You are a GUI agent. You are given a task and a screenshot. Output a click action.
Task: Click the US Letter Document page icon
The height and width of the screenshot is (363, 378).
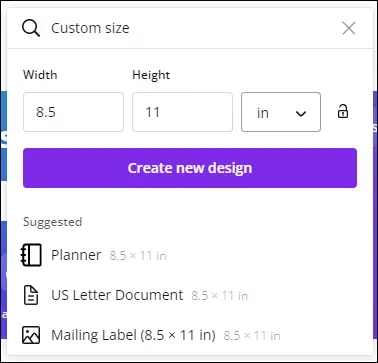[x=31, y=295]
